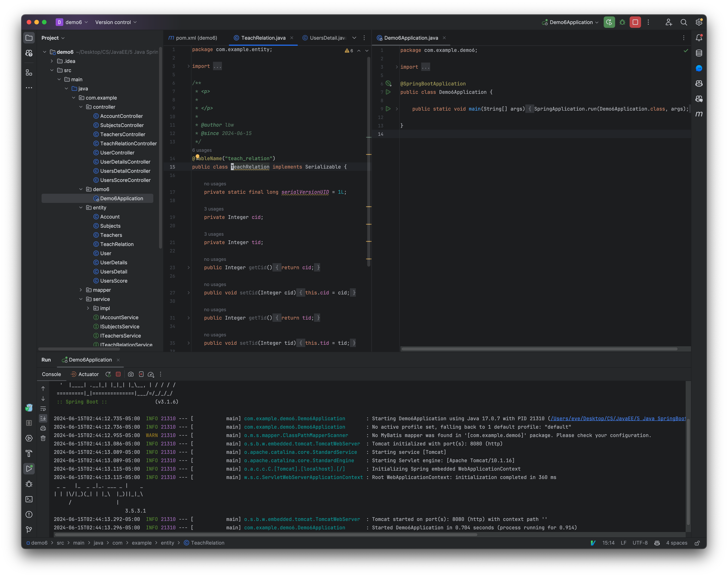Unfold the import block in TeachRelation.java
Image resolution: width=728 pixels, height=577 pixels.
coord(188,66)
